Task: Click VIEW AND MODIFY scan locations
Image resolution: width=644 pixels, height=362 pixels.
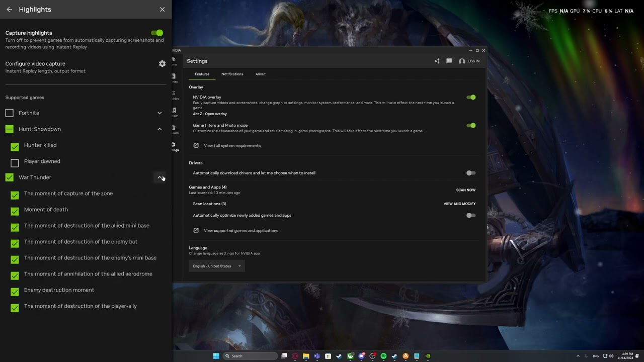Action: (x=459, y=204)
